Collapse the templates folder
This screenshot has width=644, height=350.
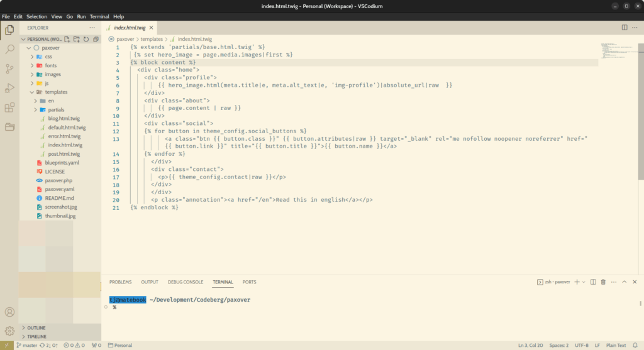[x=32, y=92]
